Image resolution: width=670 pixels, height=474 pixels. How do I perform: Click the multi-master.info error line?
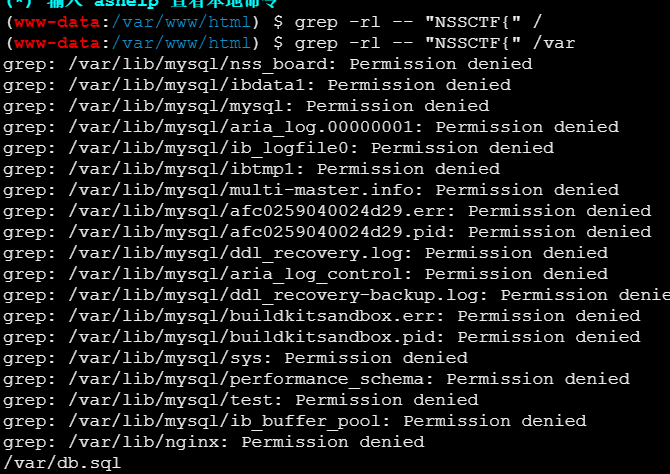point(311,190)
